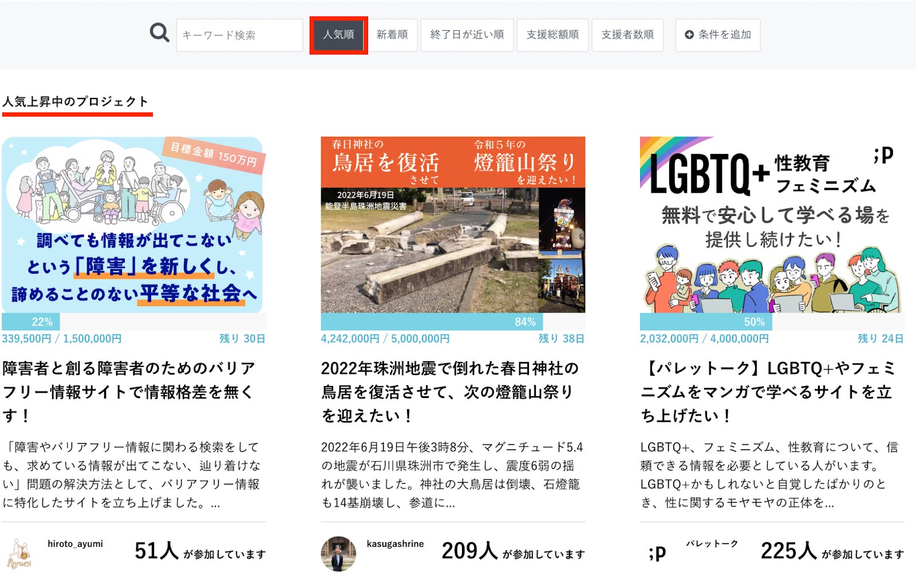Screen dimensions: 916x588
Task: Switch sorting to 支援総額順
Action: [x=552, y=35]
